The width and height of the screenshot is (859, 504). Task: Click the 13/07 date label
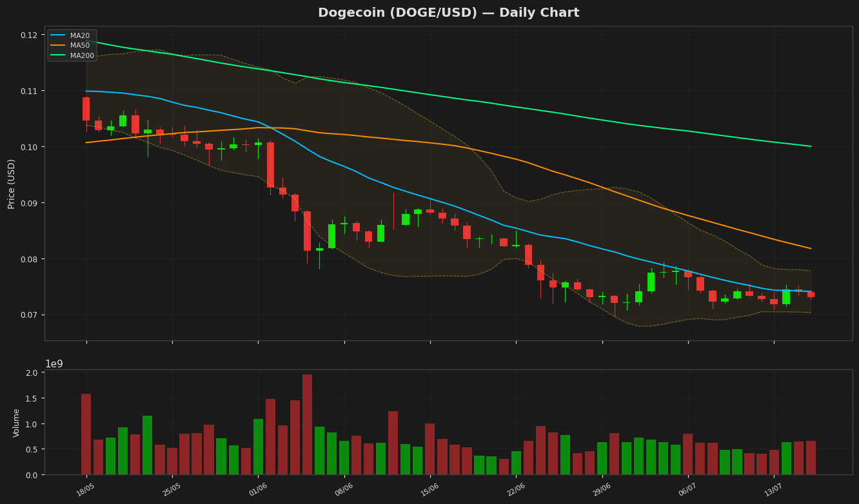[x=774, y=490]
